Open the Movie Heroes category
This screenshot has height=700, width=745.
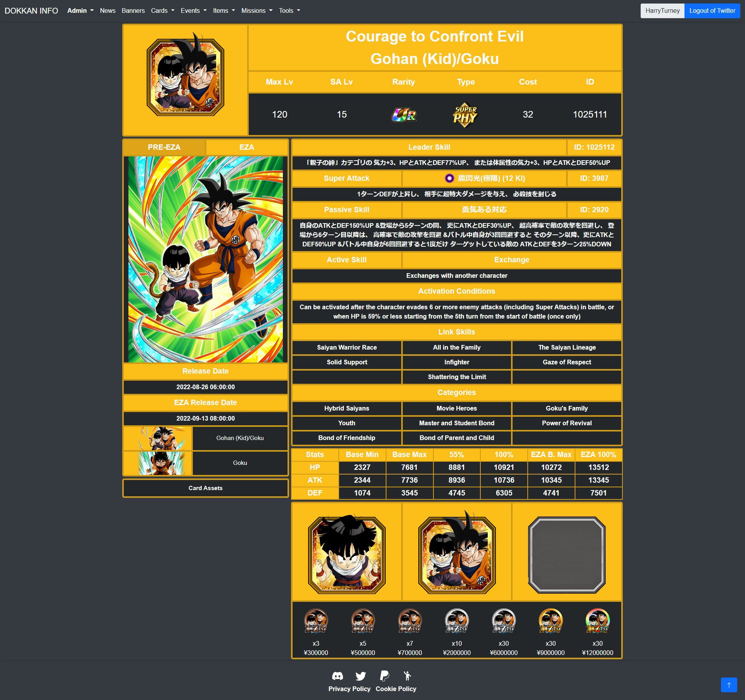point(457,408)
